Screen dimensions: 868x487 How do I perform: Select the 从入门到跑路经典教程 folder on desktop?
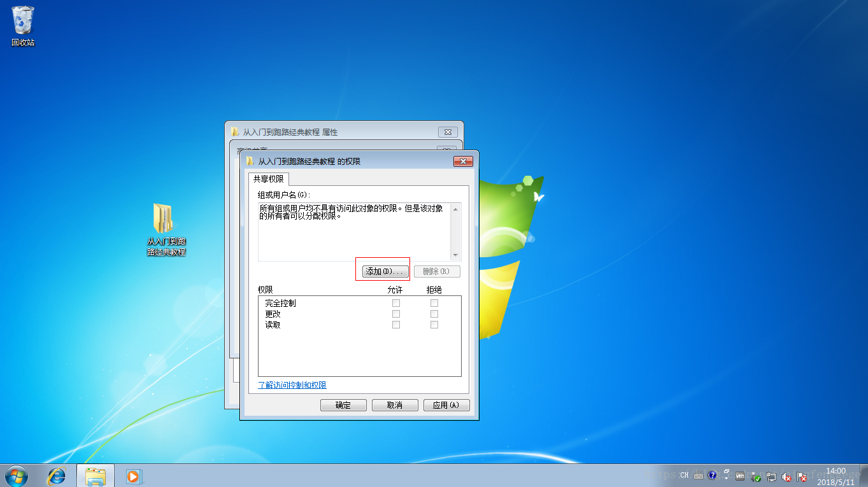166,230
